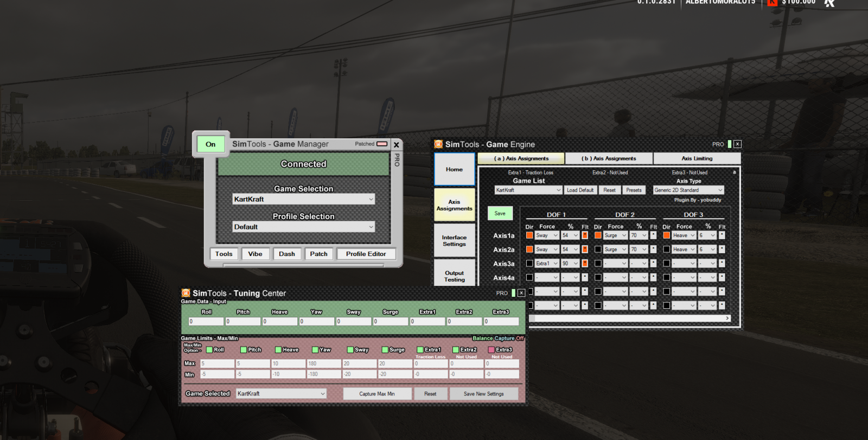The height and width of the screenshot is (440, 868).
Task: Open Axis1a DOF 2 Surge force dropdown
Action: (x=615, y=235)
